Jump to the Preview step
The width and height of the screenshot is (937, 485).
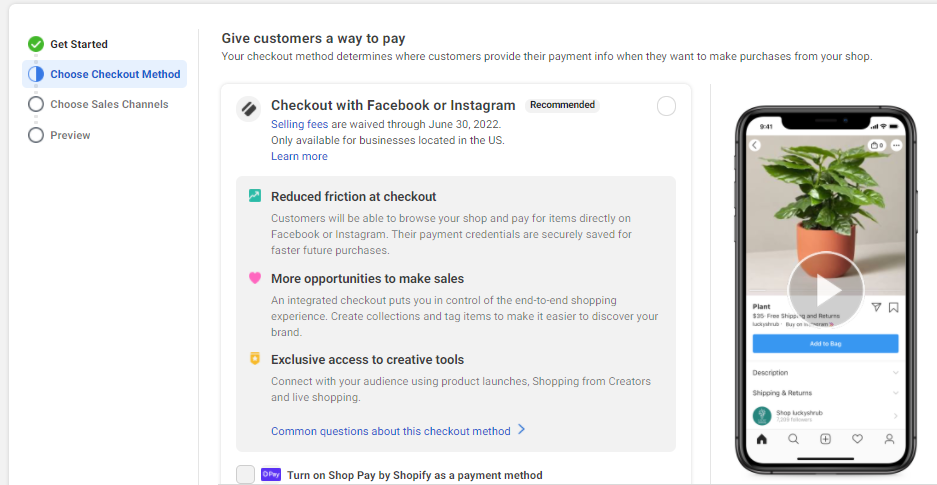tap(70, 135)
